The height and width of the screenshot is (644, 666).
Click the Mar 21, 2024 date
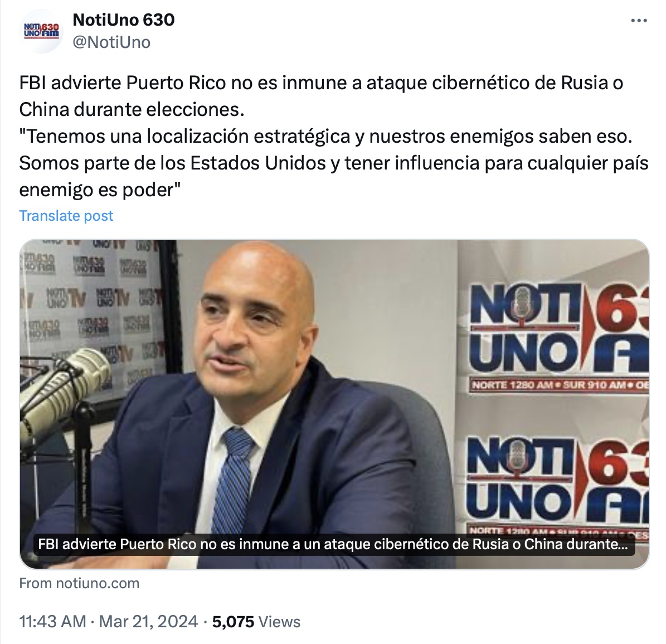[148, 622]
